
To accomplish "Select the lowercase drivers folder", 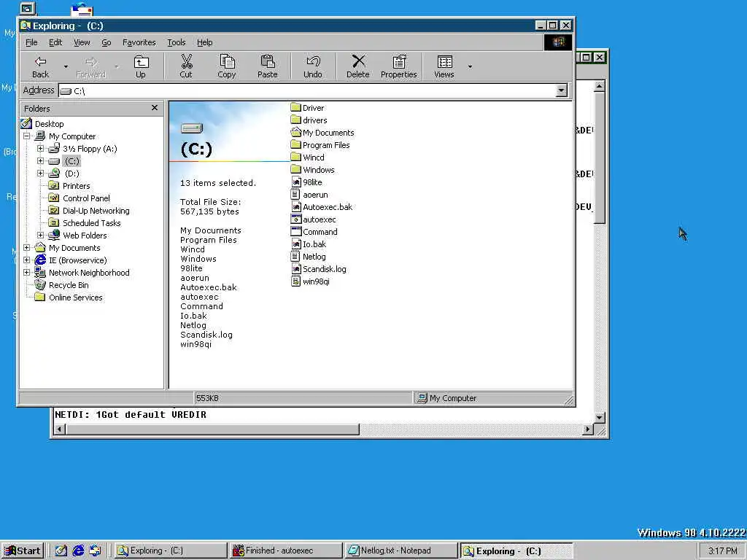I will coord(309,120).
